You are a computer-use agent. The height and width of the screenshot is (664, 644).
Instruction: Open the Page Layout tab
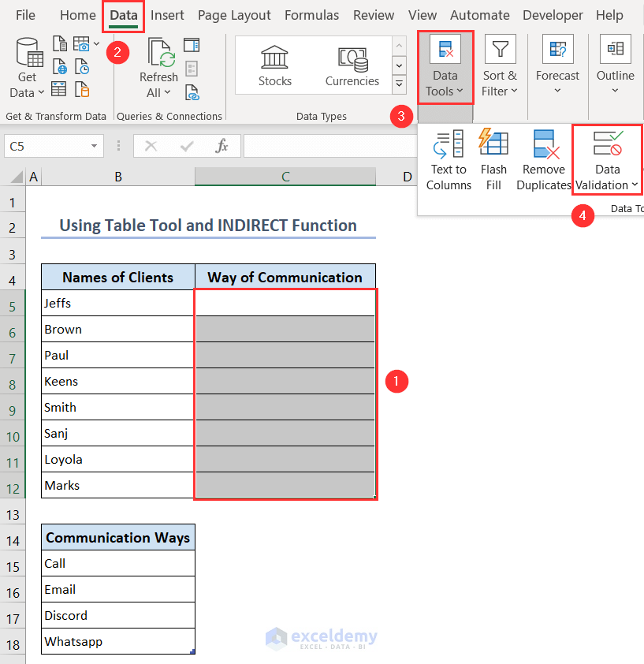(x=234, y=15)
